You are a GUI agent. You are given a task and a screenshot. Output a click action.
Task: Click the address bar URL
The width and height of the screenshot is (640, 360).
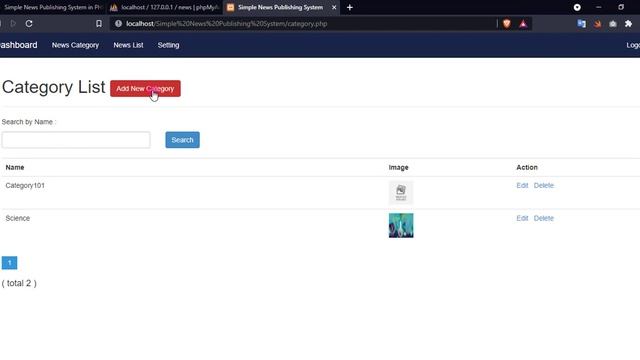pos(227,24)
